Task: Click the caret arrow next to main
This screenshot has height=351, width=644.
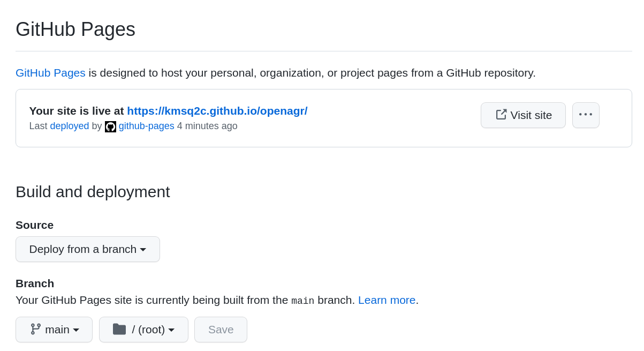Action: 76,330
